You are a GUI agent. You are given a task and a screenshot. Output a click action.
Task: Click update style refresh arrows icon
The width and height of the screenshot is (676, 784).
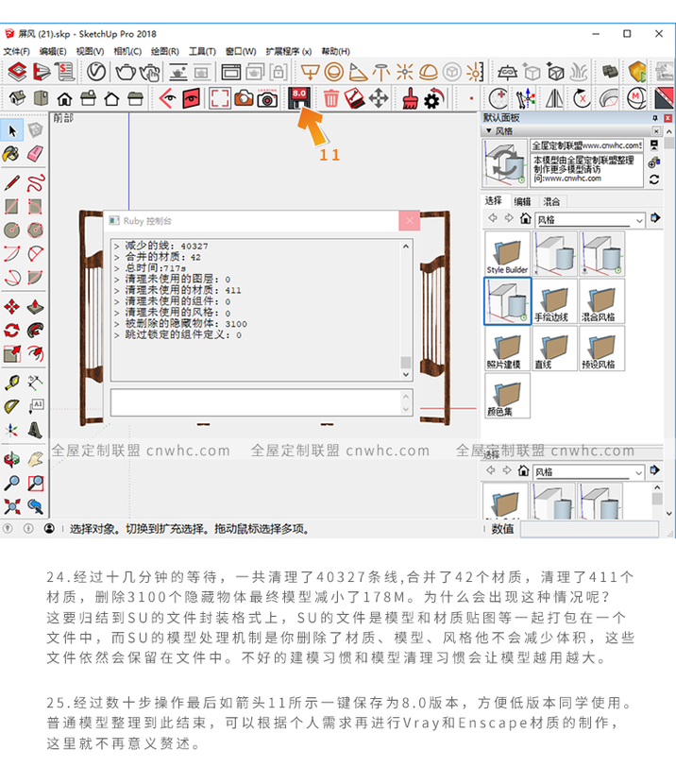point(654,180)
